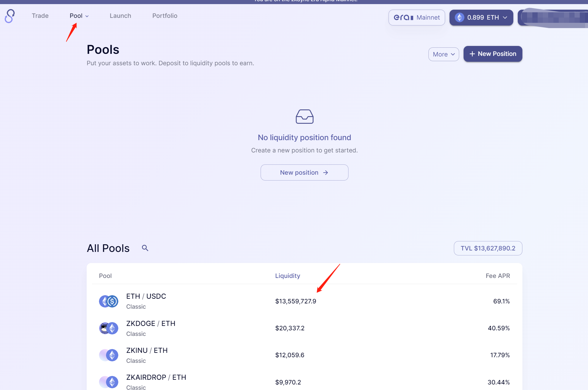The height and width of the screenshot is (390, 588).
Task: Open the Trade page
Action: pyautogui.click(x=40, y=16)
